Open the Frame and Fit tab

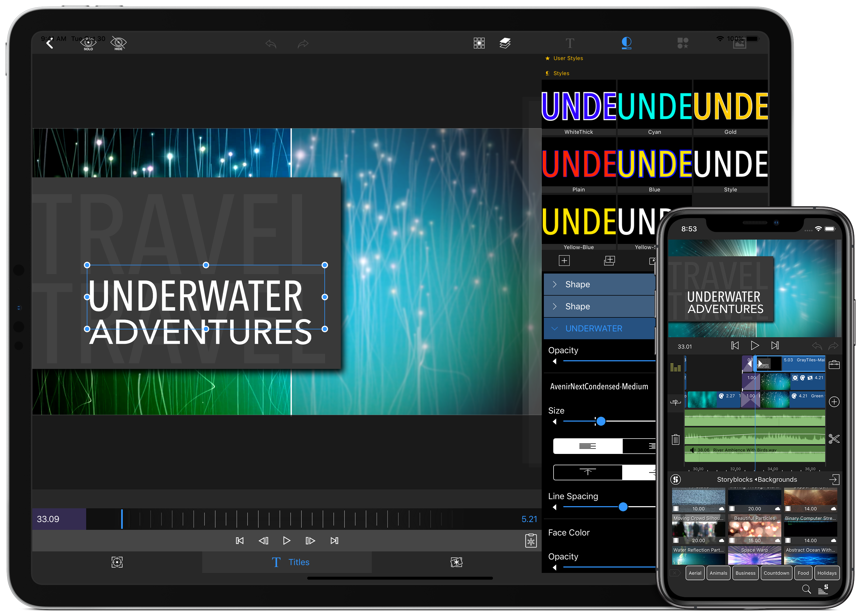click(x=117, y=562)
